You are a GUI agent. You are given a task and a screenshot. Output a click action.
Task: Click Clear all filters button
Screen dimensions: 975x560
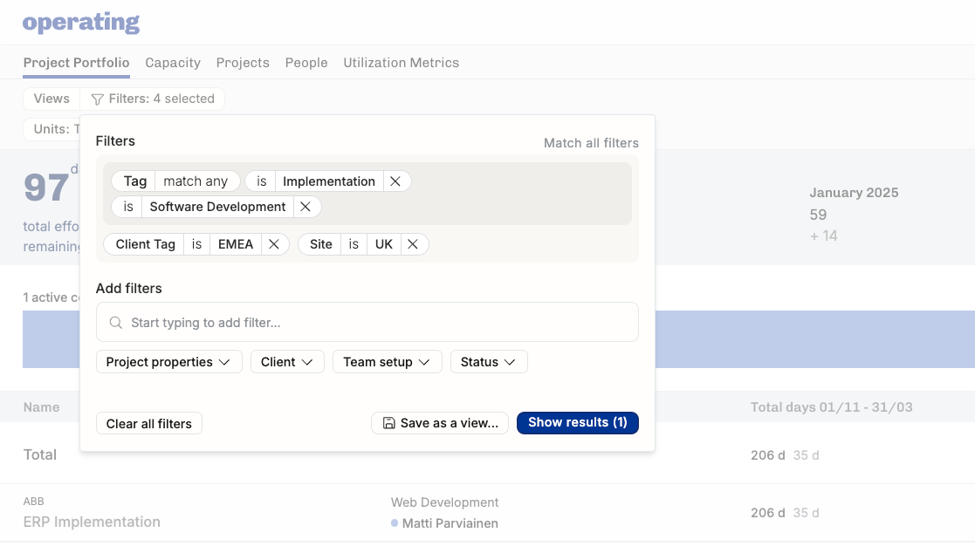pyautogui.click(x=149, y=424)
